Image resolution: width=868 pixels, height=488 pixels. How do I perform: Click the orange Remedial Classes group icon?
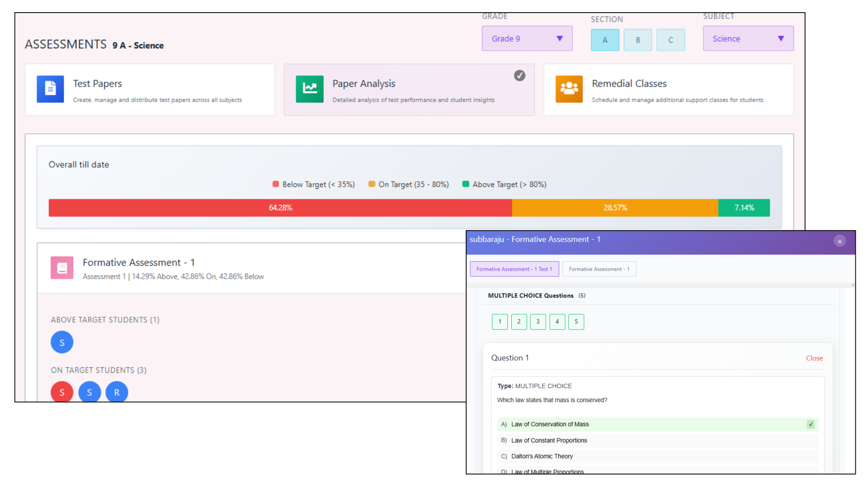569,89
